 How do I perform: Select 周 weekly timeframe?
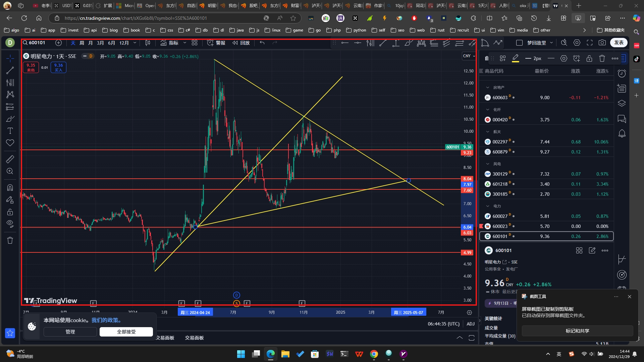tap(82, 43)
